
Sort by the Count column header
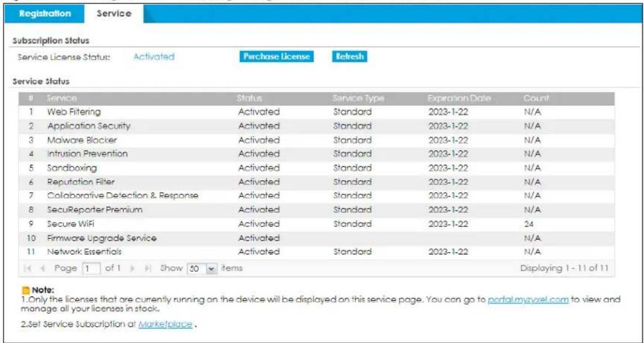536,99
